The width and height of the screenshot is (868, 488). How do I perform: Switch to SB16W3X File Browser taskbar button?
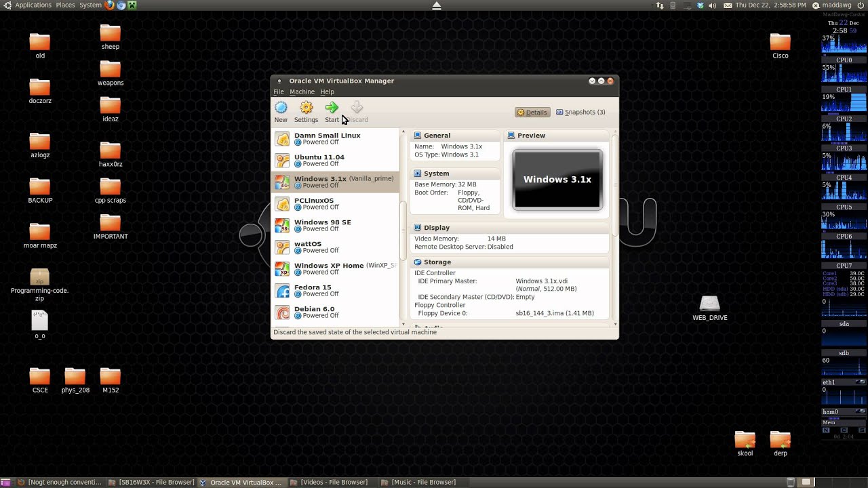tap(151, 483)
